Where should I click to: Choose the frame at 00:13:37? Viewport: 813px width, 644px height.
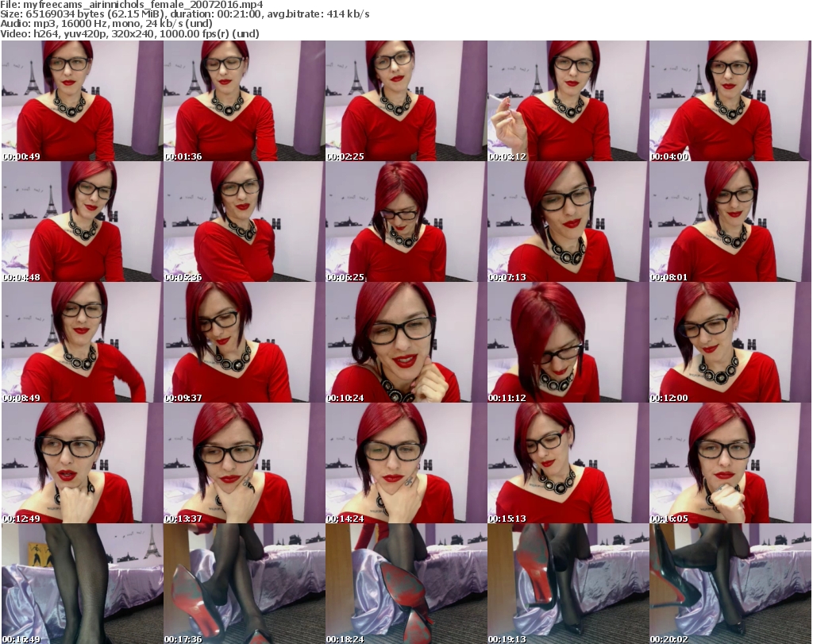click(x=245, y=463)
